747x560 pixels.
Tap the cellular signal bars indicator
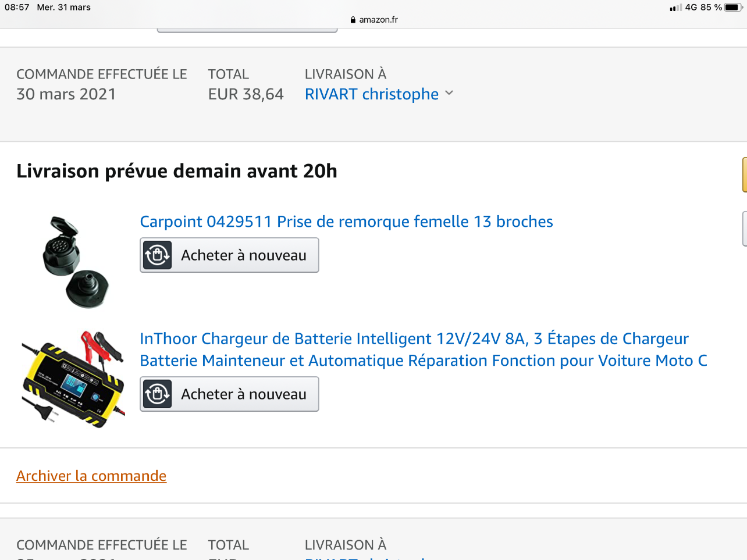click(x=675, y=8)
